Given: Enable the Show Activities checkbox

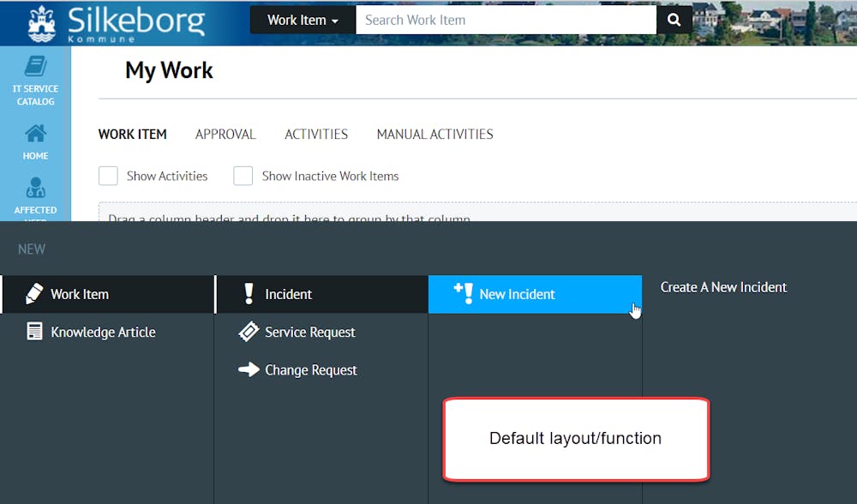Looking at the screenshot, I should pos(108,176).
